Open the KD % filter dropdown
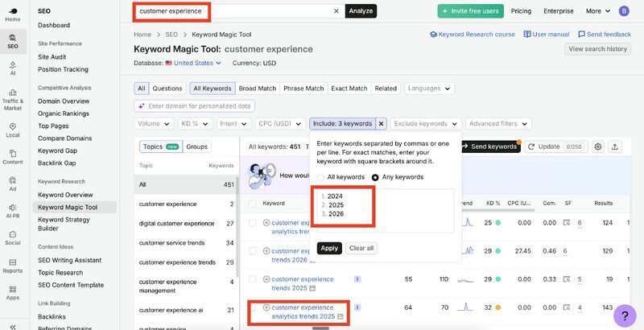Screen dimensions: 644x330 click(195, 123)
